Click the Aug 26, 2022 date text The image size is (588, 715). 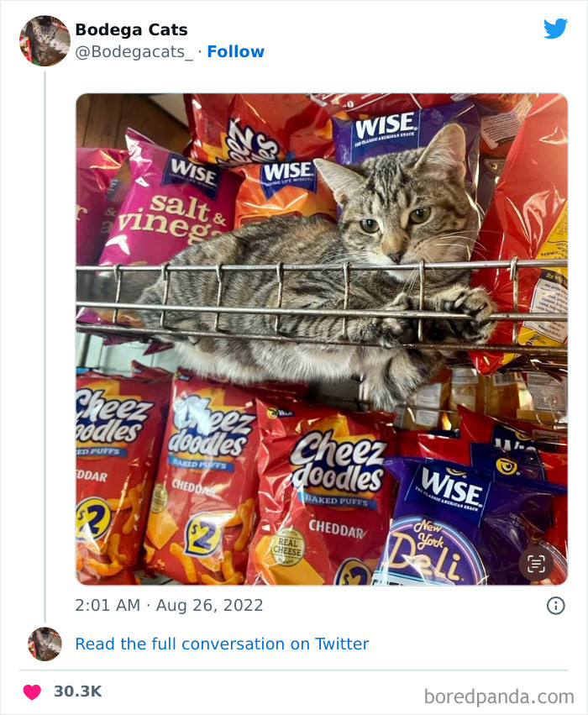tap(220, 605)
